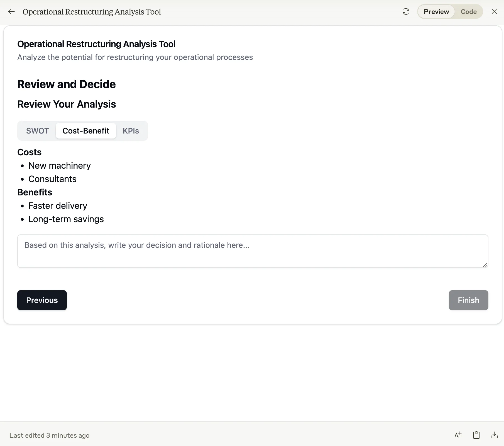Screen dimensions: 504x446
Task: Click the 'New machinery' cost item
Action: pos(60,166)
